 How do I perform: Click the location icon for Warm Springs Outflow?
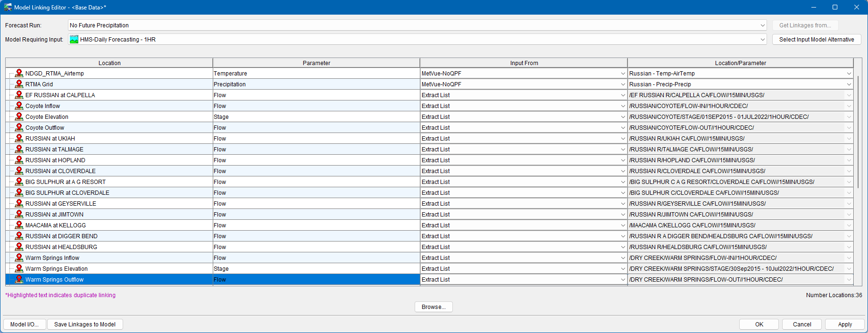tap(19, 279)
